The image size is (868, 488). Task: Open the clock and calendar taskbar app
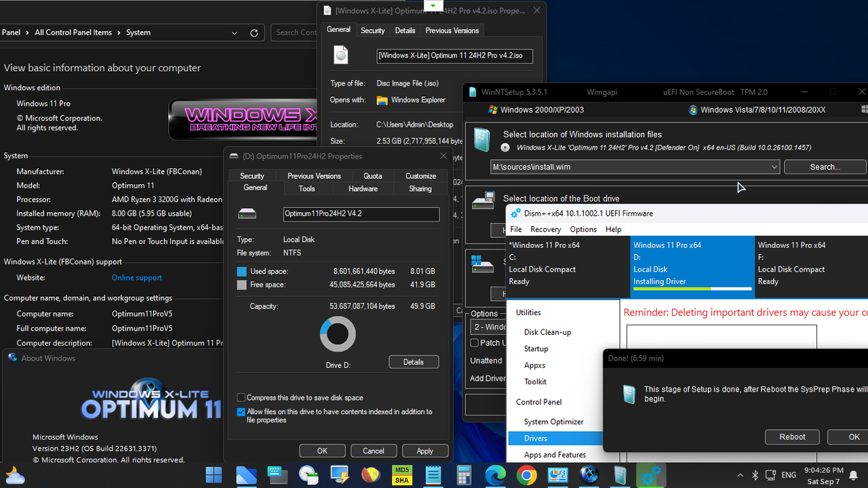[309, 475]
